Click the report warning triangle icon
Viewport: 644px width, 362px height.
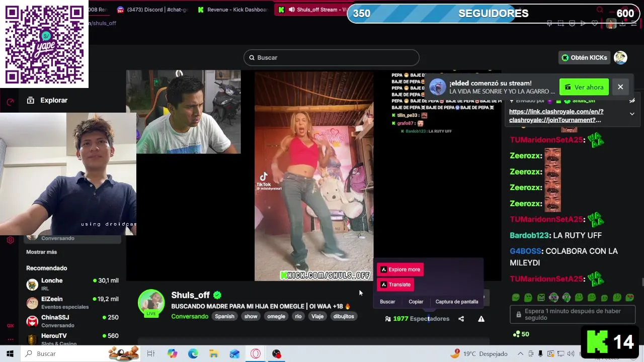coord(481,319)
